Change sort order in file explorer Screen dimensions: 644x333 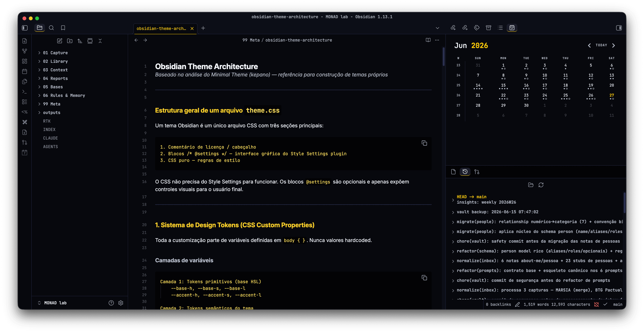[x=80, y=41]
